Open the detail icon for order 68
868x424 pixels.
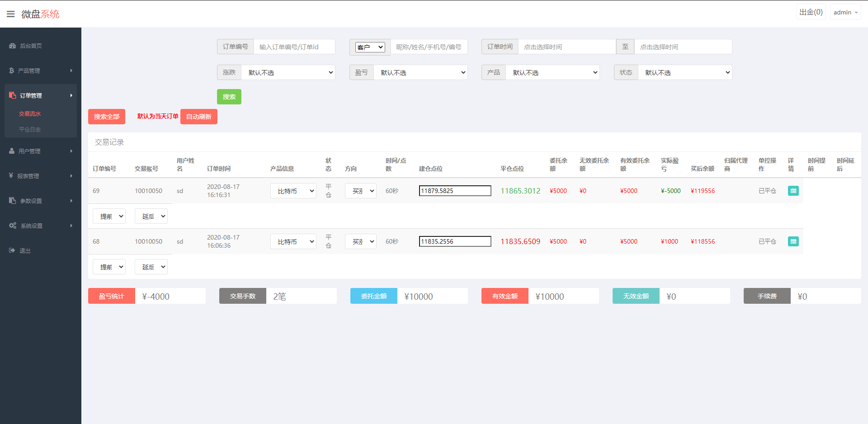793,241
